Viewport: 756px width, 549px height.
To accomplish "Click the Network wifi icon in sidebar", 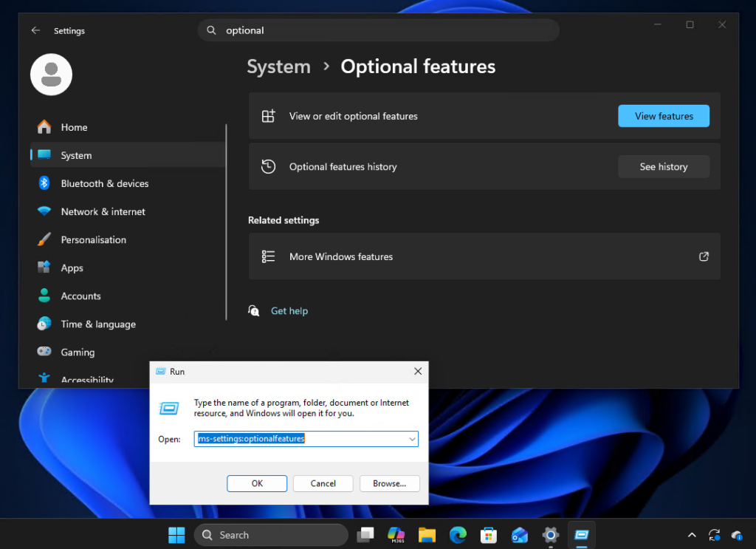I will (44, 211).
